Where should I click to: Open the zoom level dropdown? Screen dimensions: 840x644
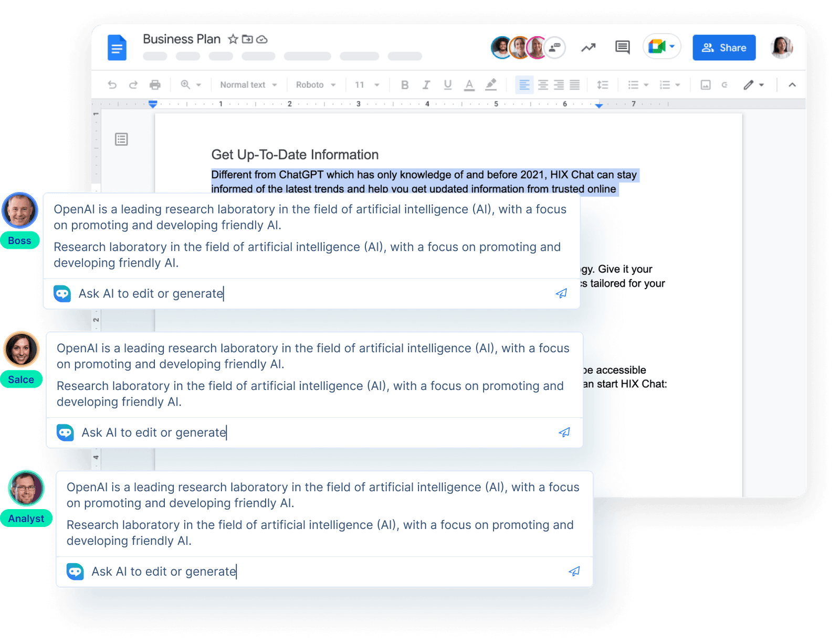[x=191, y=85]
